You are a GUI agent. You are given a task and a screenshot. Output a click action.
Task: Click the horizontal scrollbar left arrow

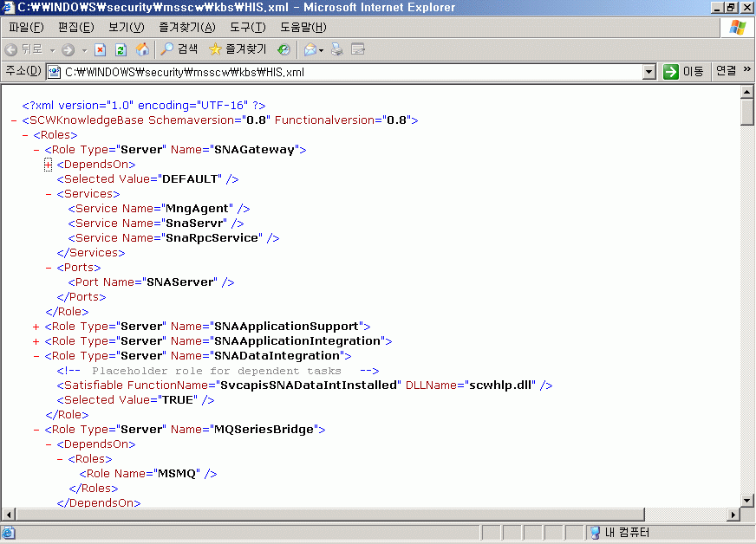(x=9, y=515)
